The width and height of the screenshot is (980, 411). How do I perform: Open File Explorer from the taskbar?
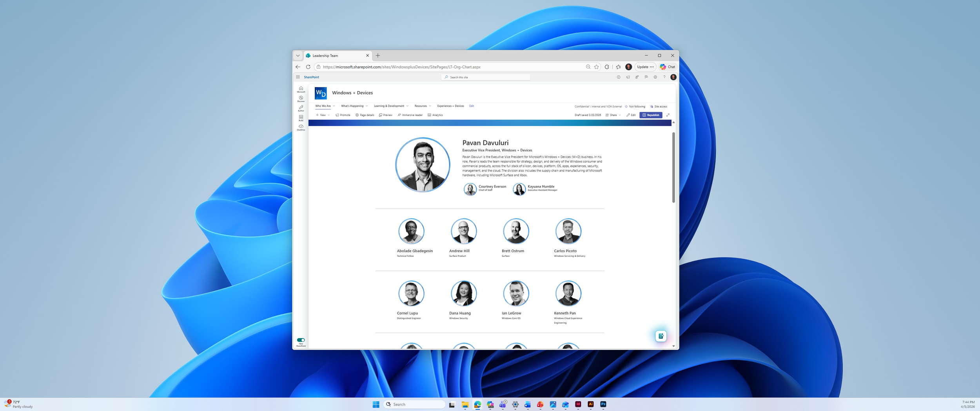click(465, 404)
